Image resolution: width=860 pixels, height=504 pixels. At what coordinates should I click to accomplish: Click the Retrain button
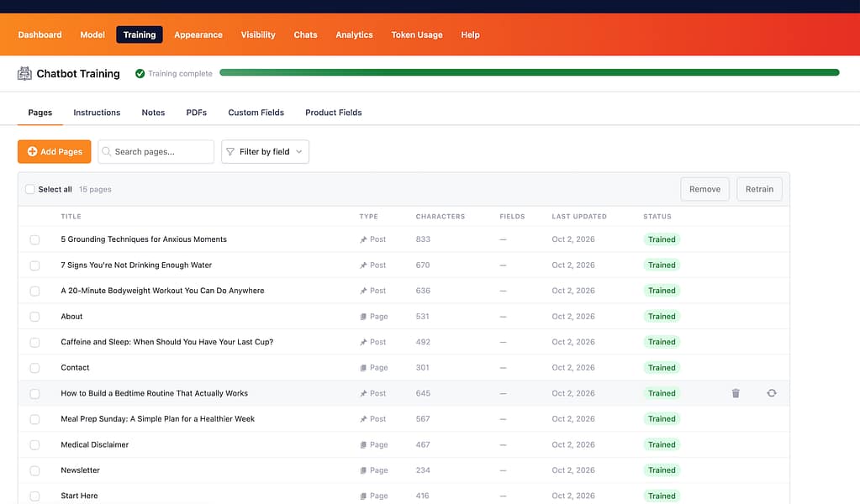(x=759, y=189)
